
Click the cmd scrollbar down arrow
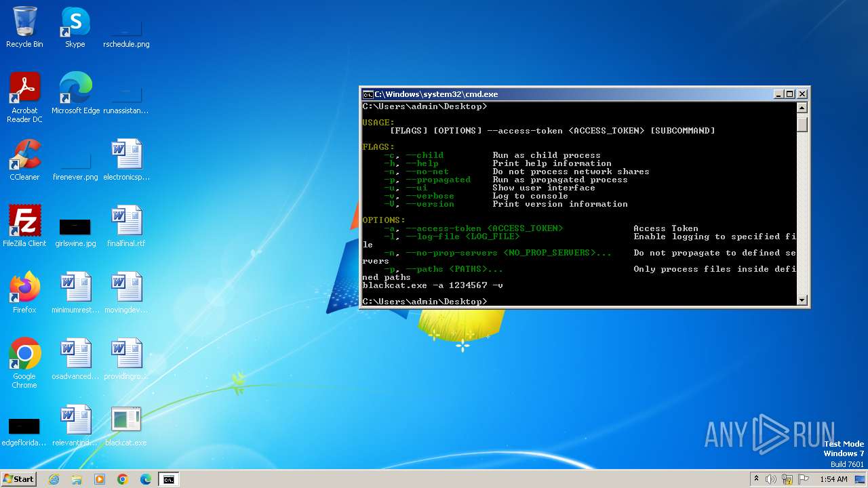(x=802, y=300)
